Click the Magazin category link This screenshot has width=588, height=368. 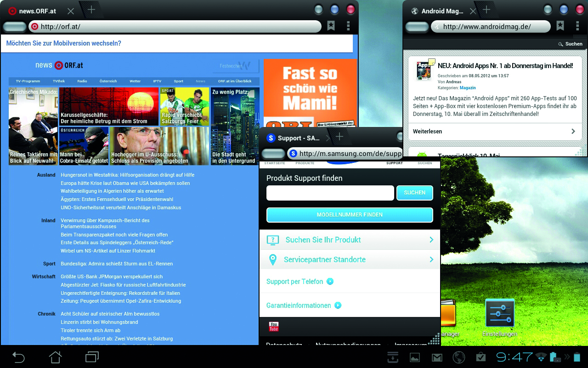(x=468, y=87)
